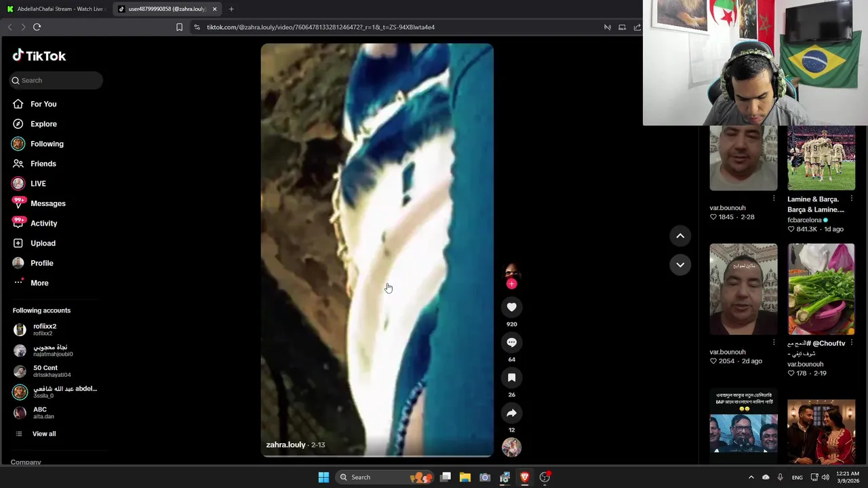The height and width of the screenshot is (488, 868).
Task: Open the volume icon in system tray
Action: [825, 477]
